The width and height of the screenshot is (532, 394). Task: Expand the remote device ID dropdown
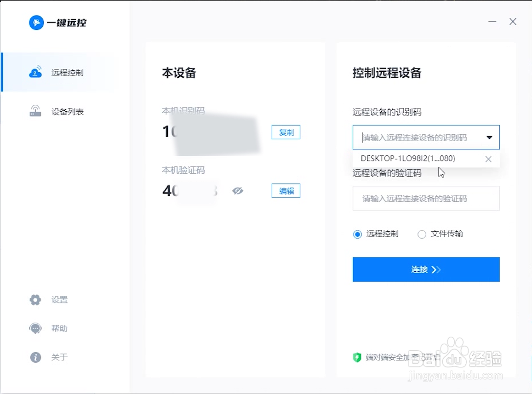tap(489, 137)
